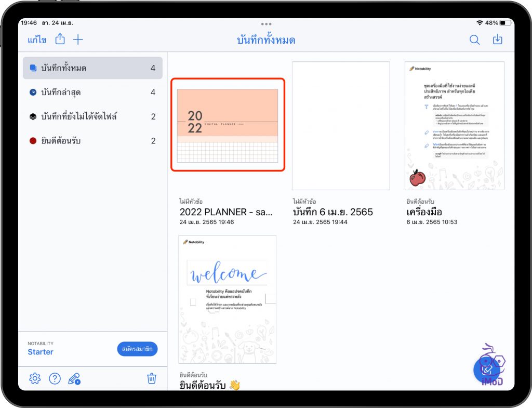
Task: Tap the import download icon
Action: pos(498,40)
